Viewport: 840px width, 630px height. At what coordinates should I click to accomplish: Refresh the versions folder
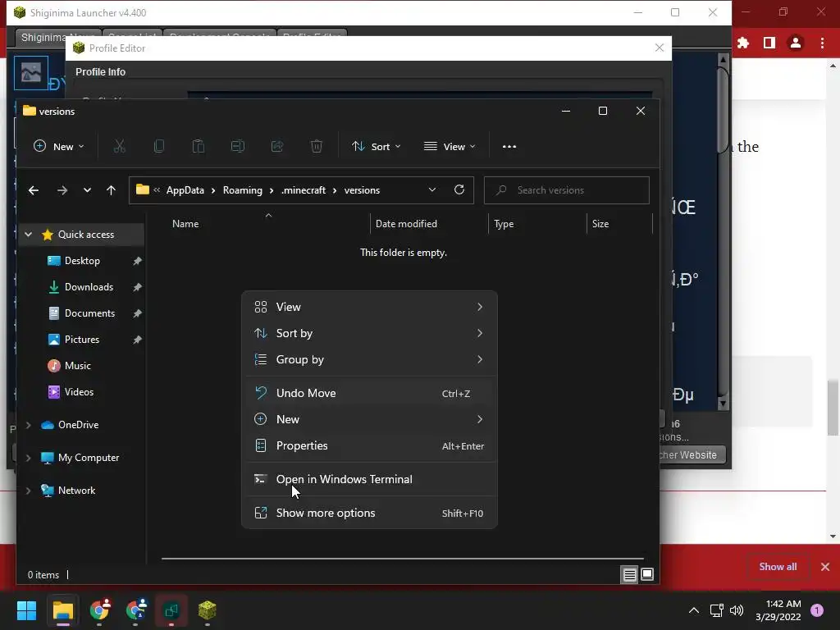tap(459, 189)
